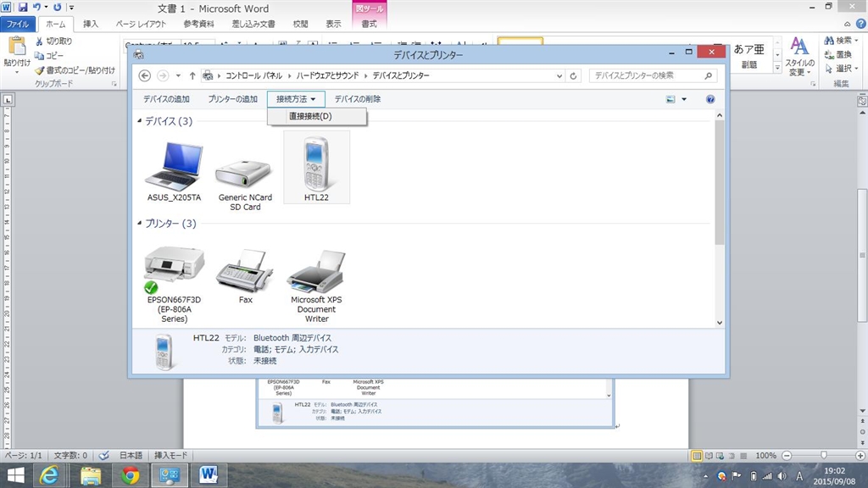Select Print Layout view in Word status bar
The image size is (868, 488).
697,455
